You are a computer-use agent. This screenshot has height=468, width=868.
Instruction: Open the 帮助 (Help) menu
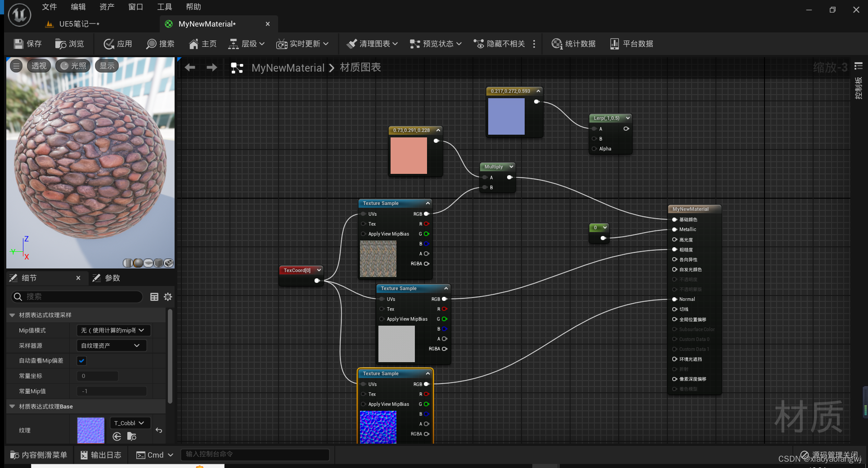click(x=193, y=7)
